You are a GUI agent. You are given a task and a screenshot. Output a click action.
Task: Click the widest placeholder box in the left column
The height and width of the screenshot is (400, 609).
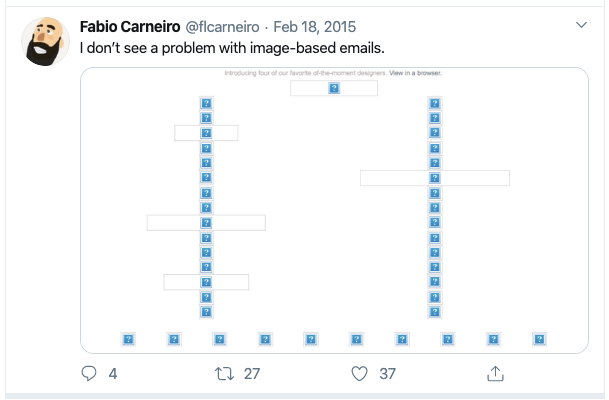pos(206,223)
